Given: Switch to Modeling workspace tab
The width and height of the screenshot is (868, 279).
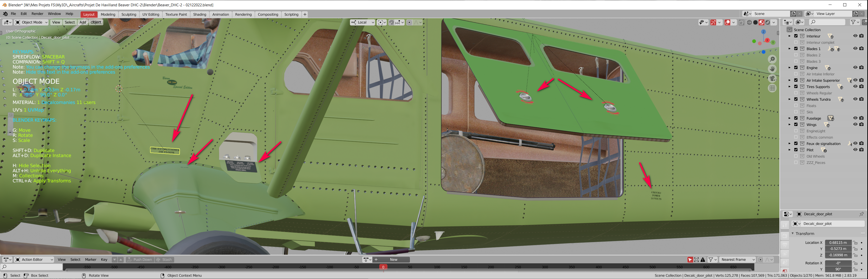Looking at the screenshot, I should 108,14.
